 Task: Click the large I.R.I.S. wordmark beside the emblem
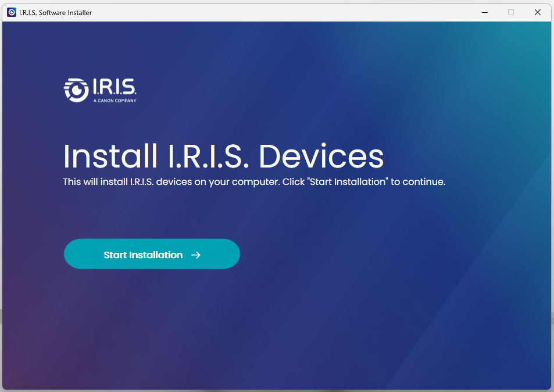(x=114, y=87)
